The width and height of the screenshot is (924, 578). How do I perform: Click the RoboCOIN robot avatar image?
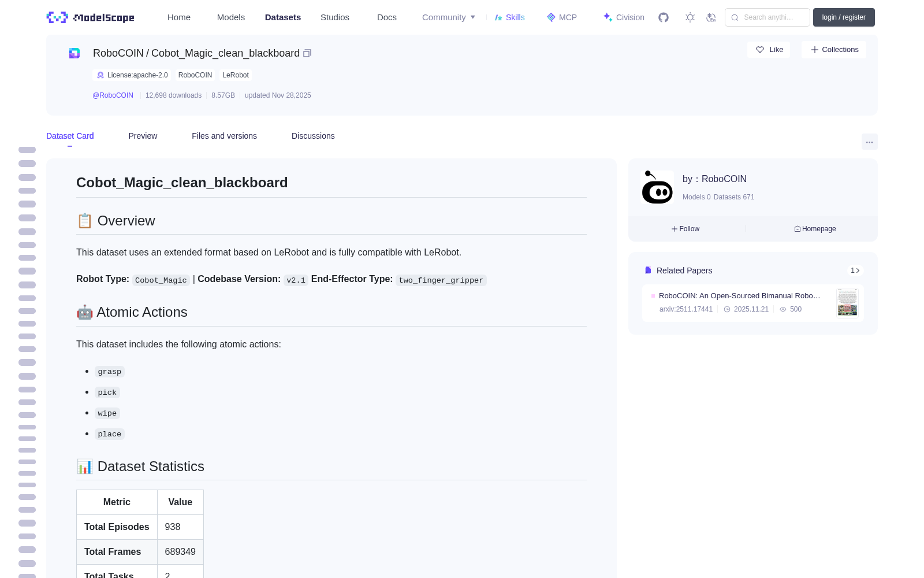pos(657,187)
